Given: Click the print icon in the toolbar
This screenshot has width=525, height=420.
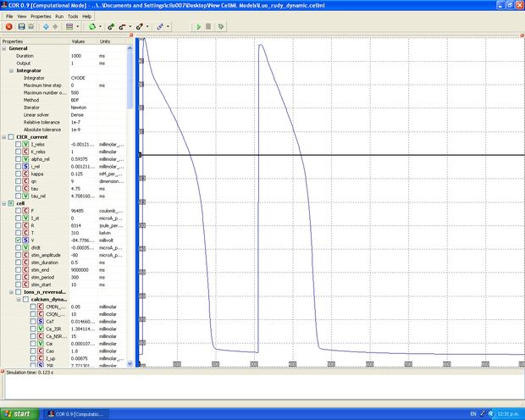Looking at the screenshot, I should tap(30, 26).
